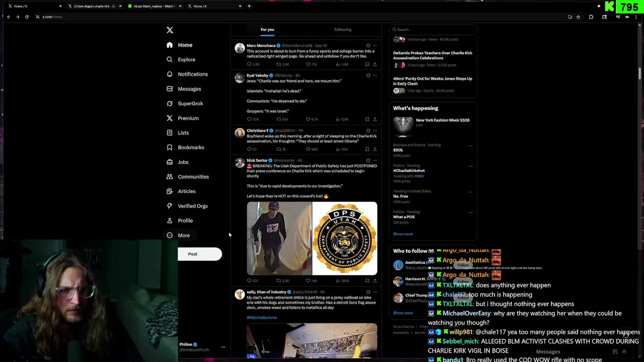
Task: Repost Eyal Yakoby's post
Action: click(x=279, y=119)
